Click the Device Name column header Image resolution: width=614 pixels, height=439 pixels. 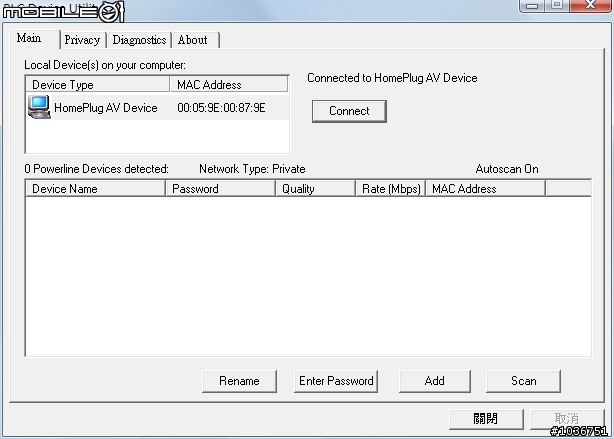95,189
